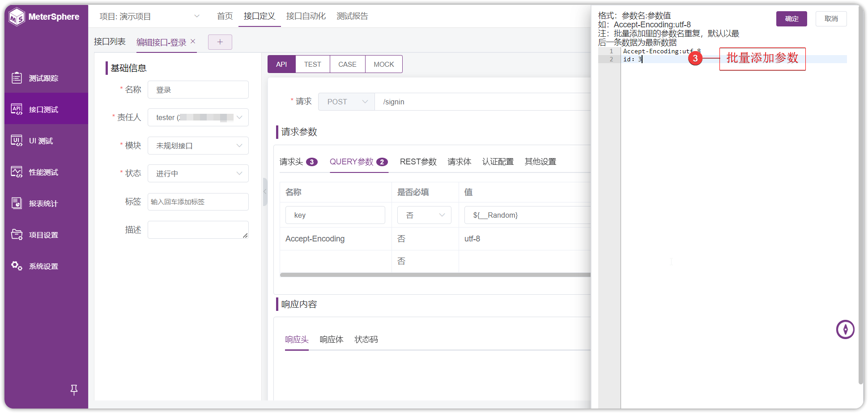Switch to 请求体 tab

[460, 162]
